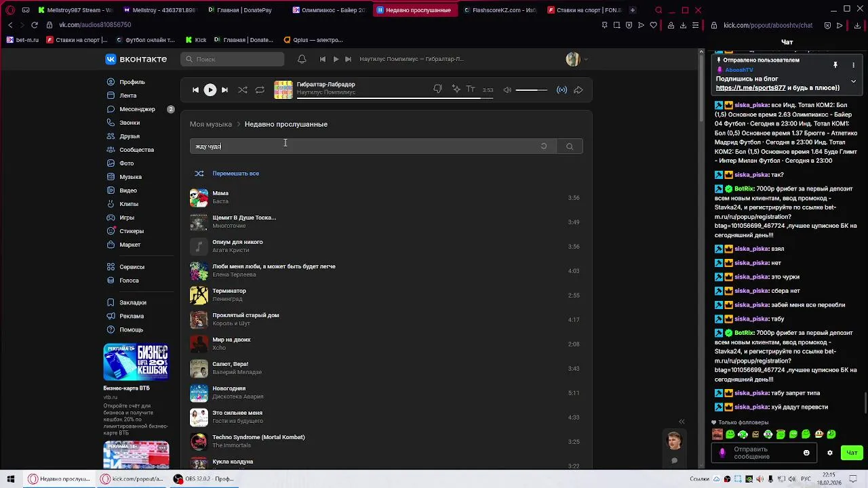Play Проклятый старый дом track

pyautogui.click(x=386, y=319)
